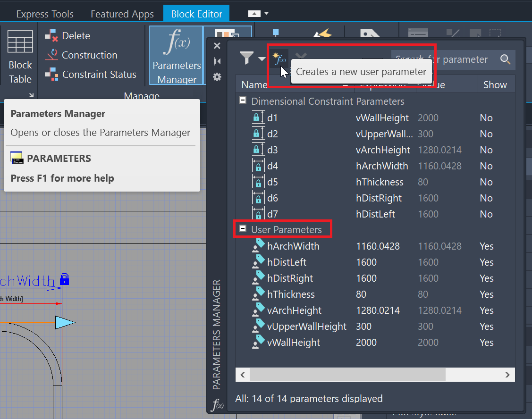Click d2 Show value No

click(486, 134)
